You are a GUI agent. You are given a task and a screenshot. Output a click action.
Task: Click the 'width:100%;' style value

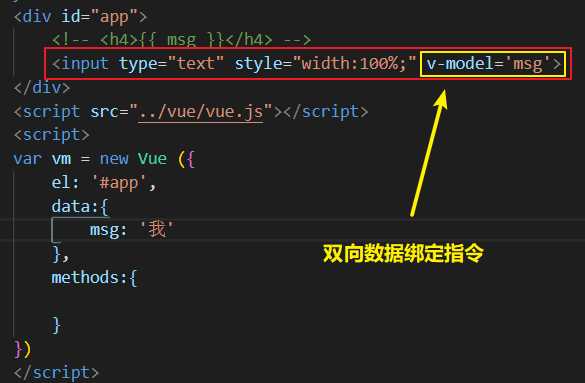click(354, 63)
